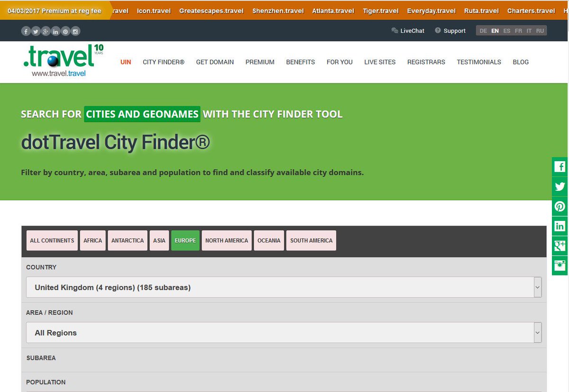Click the SUBAREA label
Viewport: 569px width, 392px height.
pyautogui.click(x=41, y=358)
